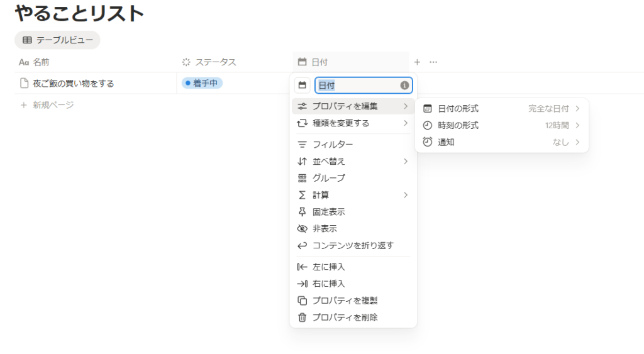Hide the property with 非表示
The width and height of the screenshot is (644, 354).
pos(325,229)
